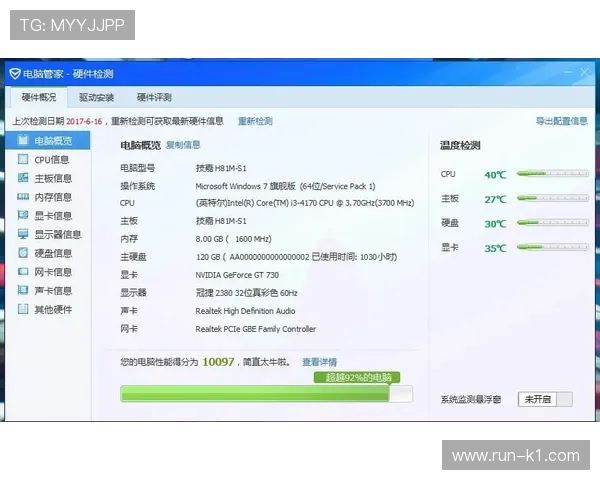Click the 35℃ graphics card temperature reading
The image size is (600, 480).
point(495,248)
